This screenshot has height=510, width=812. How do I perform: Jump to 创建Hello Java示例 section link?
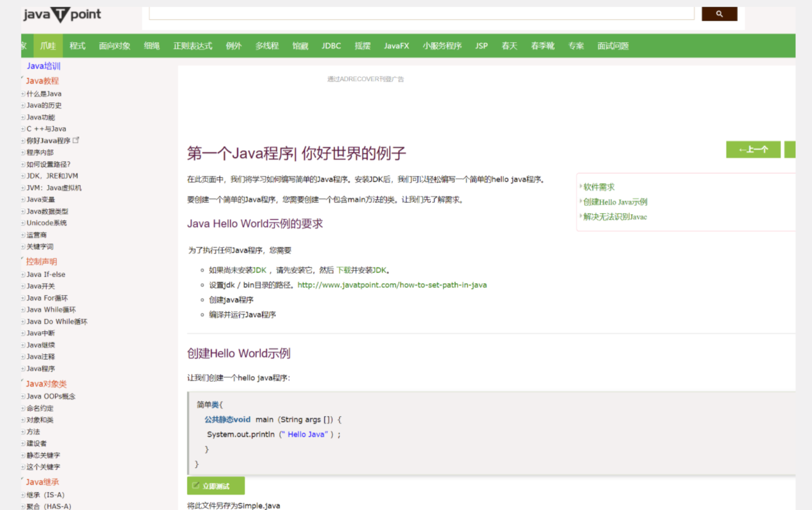(x=615, y=202)
